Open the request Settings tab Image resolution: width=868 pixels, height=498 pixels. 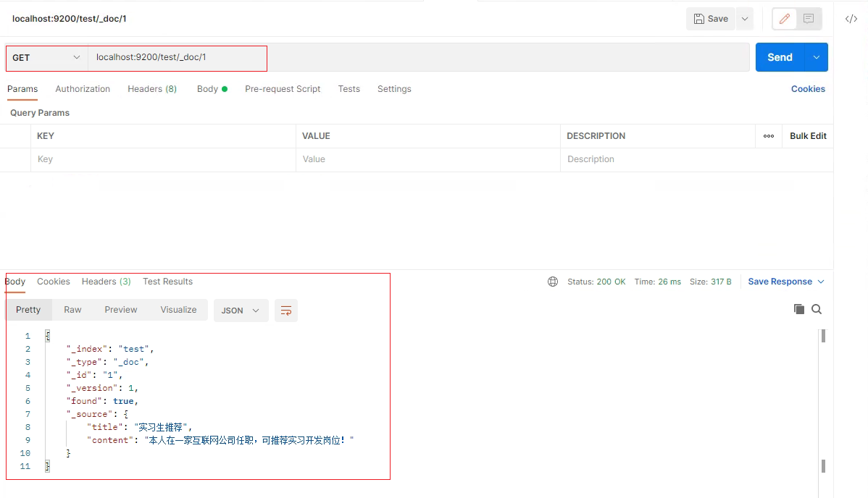394,89
